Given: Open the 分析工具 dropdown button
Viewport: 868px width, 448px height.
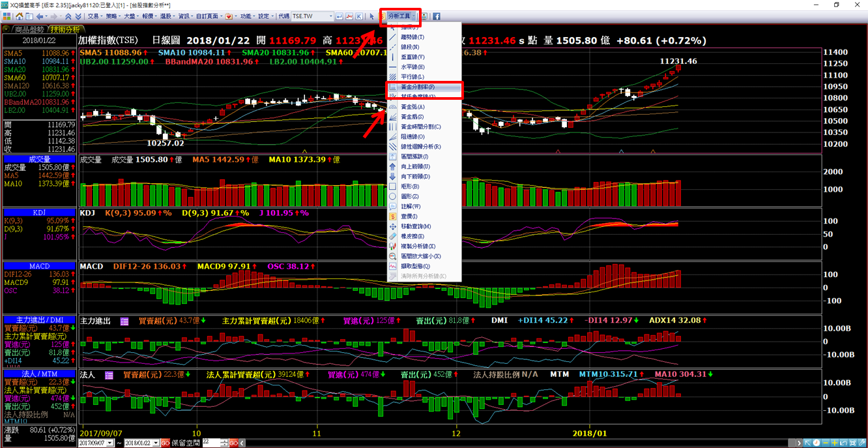Looking at the screenshot, I should coord(400,16).
